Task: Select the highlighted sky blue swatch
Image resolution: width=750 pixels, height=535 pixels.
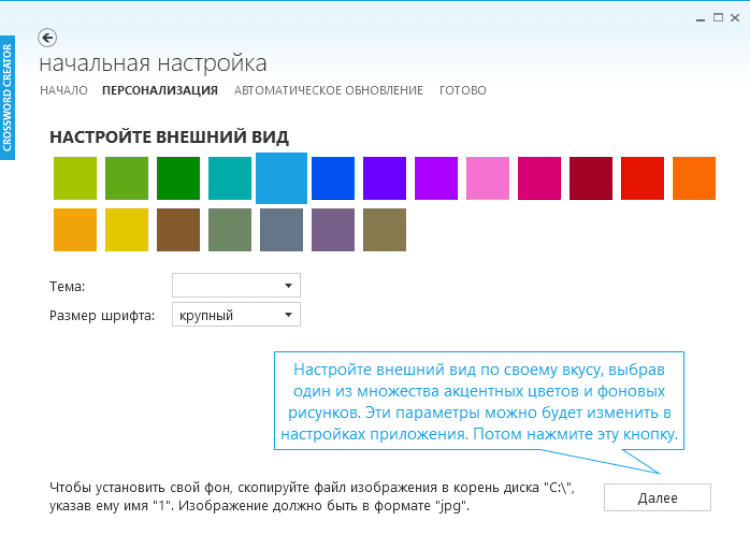Action: pos(281,178)
